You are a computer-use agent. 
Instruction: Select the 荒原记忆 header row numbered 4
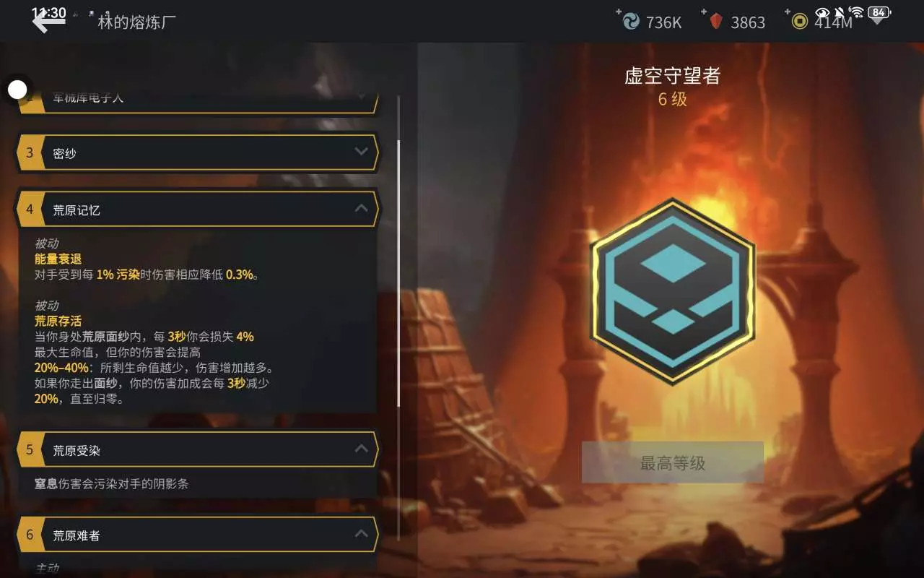(x=197, y=210)
